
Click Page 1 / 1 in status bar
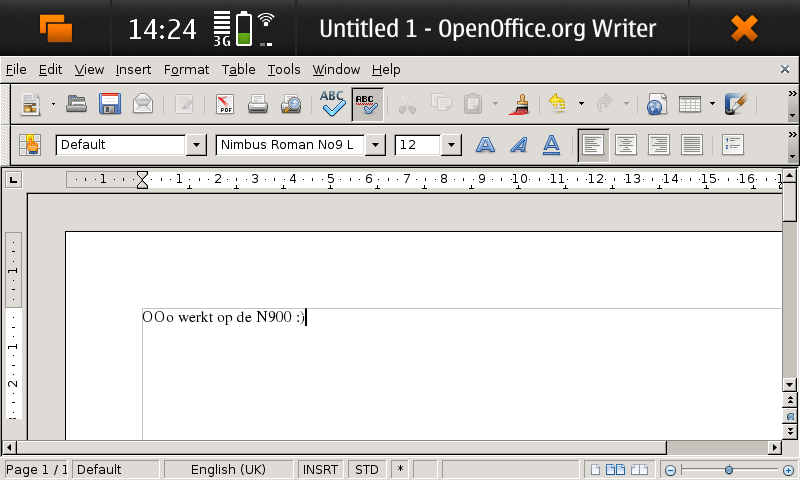click(x=36, y=469)
